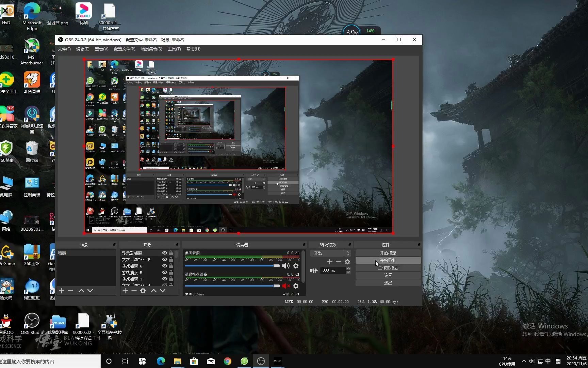588x368 pixels.
Task: Click OBS icon in the taskbar
Action: click(x=261, y=361)
